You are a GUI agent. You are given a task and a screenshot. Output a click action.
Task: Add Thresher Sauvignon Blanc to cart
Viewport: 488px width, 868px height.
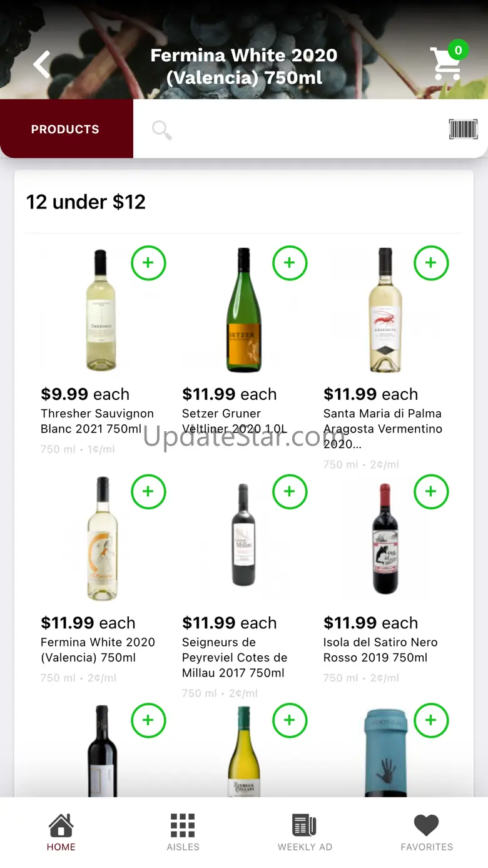(148, 263)
